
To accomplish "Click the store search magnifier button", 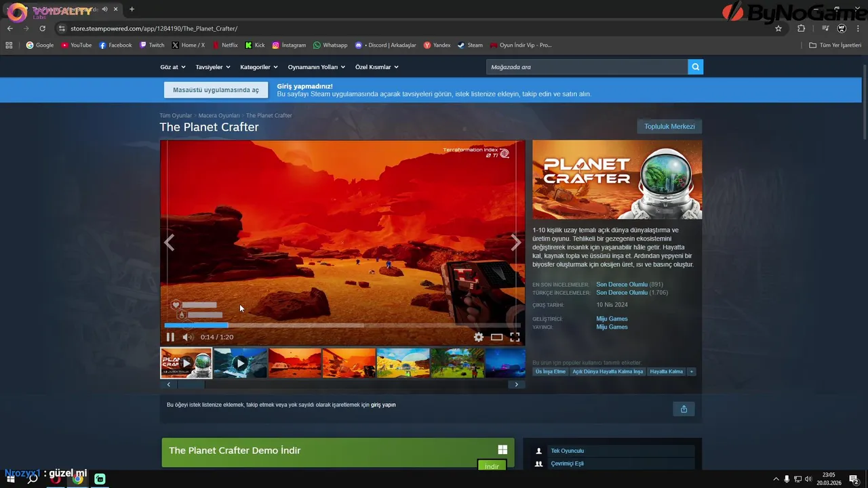I will 695,67.
